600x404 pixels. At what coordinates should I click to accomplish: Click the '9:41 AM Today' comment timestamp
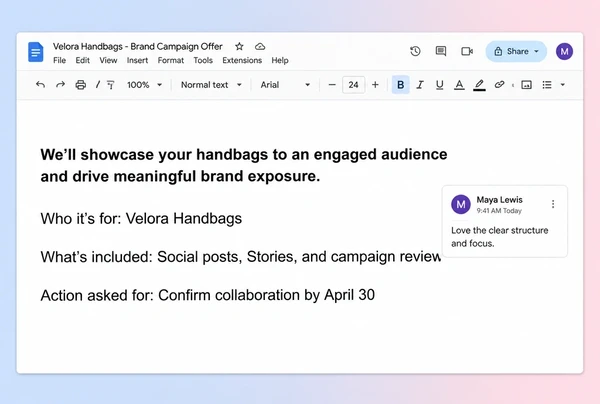tap(499, 211)
